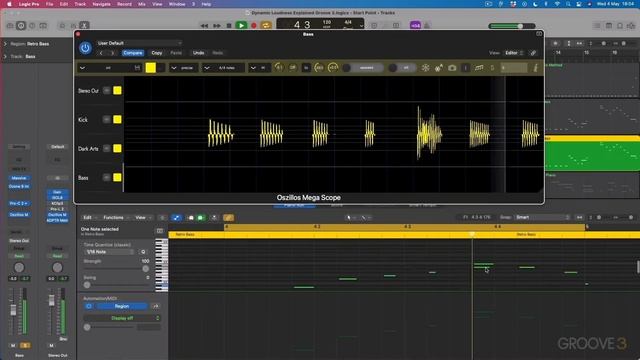Screen dimensions: 640x360
Task: Click the Compare button
Action: (133, 53)
